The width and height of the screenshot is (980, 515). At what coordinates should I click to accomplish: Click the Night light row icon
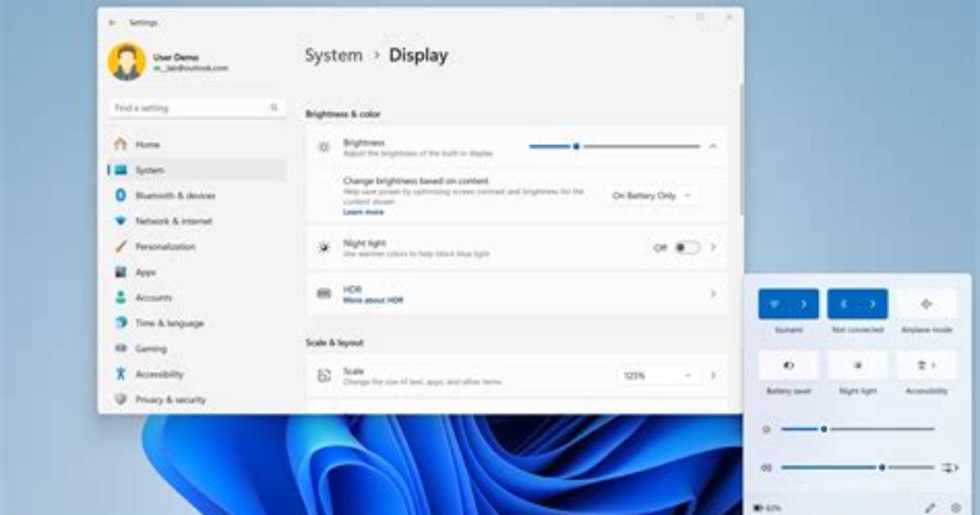(x=324, y=248)
